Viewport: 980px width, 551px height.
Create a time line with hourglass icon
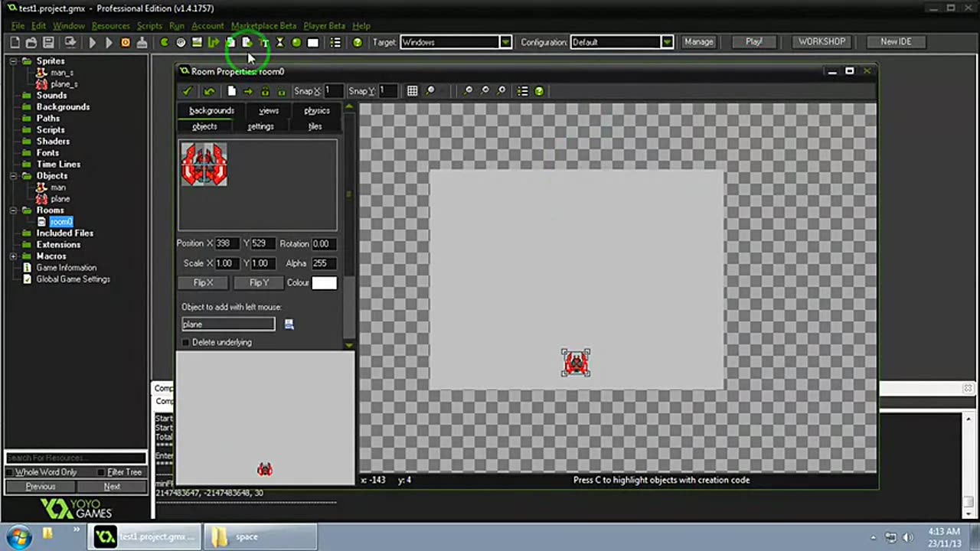point(279,43)
